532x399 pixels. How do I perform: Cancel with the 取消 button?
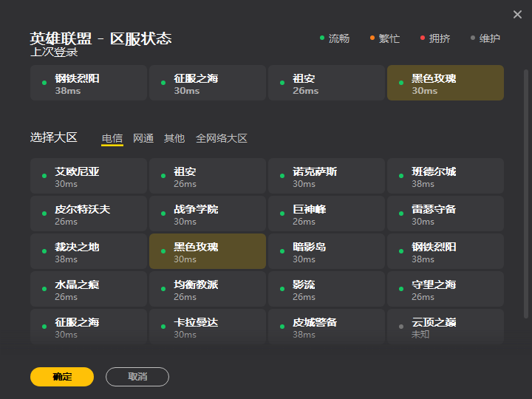click(x=137, y=377)
